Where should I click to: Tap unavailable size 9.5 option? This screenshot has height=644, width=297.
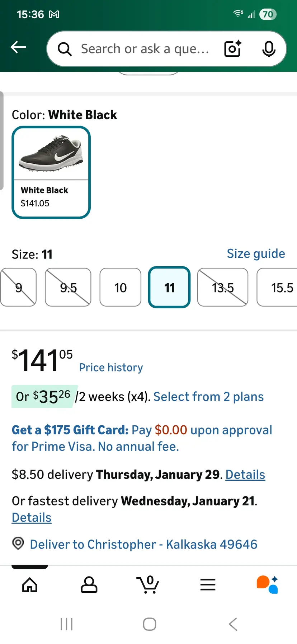(x=68, y=288)
